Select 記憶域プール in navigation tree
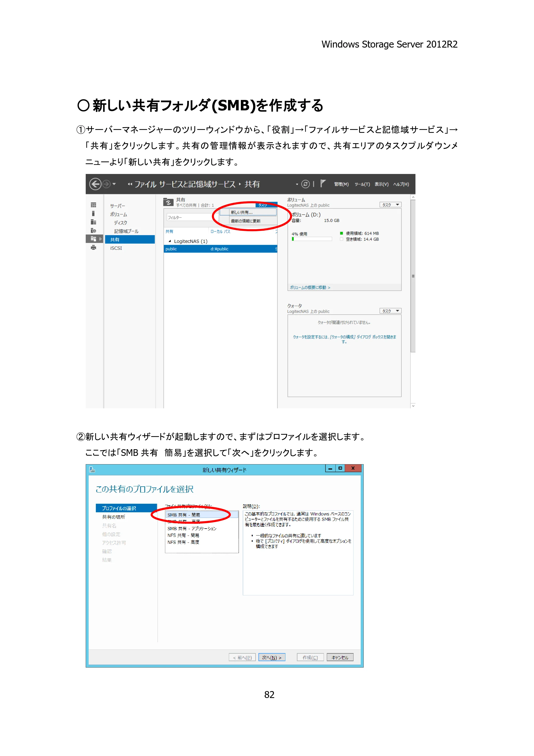 pos(126,231)
